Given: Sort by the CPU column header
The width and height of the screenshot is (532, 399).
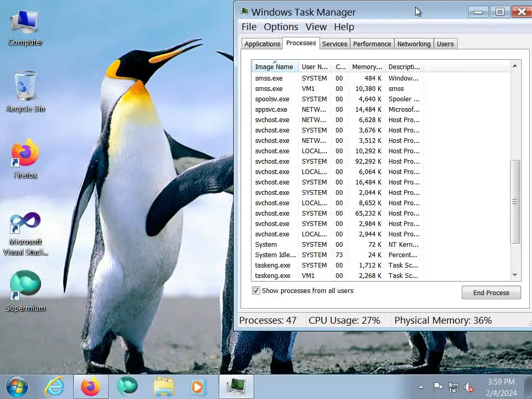Looking at the screenshot, I should pos(340,66).
